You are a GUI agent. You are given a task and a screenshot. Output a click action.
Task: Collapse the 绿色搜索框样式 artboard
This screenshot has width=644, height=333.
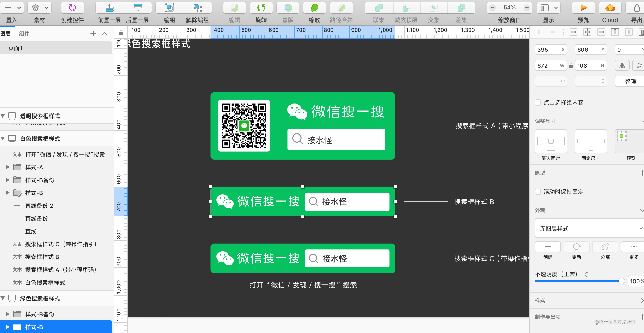click(x=3, y=298)
